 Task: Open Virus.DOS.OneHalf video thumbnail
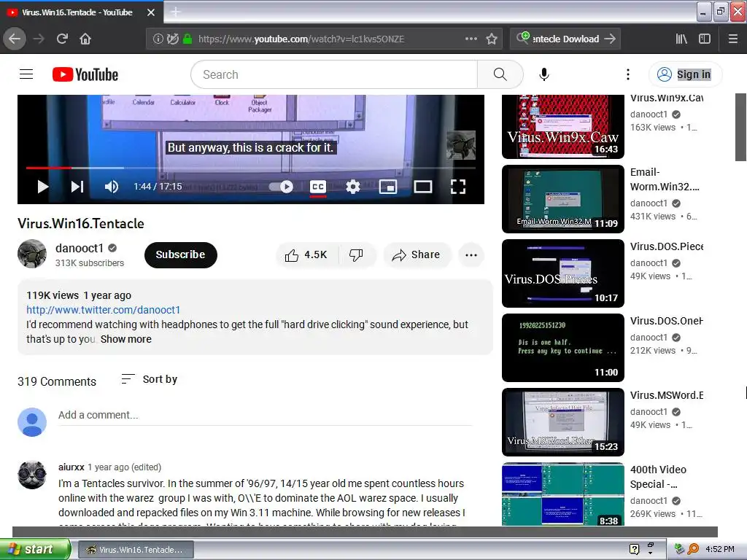point(563,348)
